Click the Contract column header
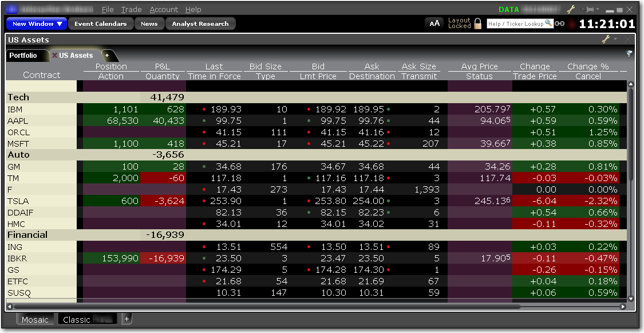 click(x=41, y=75)
